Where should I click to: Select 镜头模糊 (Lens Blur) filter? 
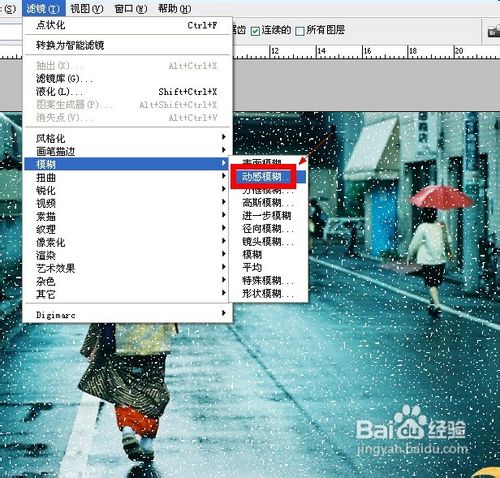[268, 242]
